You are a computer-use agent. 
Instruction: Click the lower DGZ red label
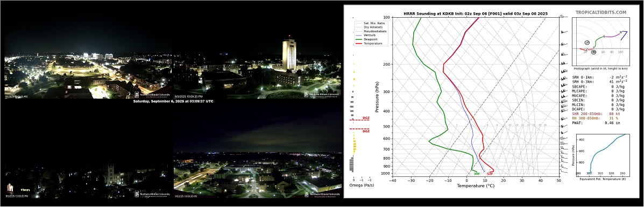pos(365,131)
